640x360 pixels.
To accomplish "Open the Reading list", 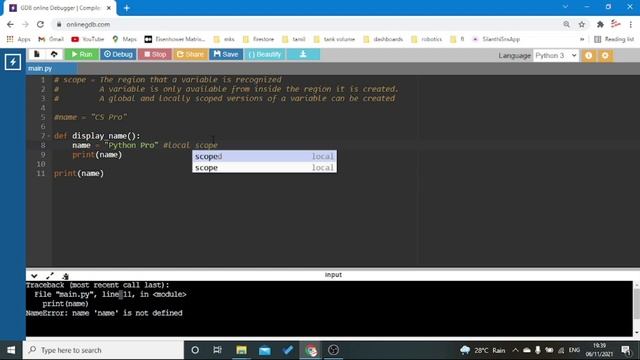I will [614, 39].
